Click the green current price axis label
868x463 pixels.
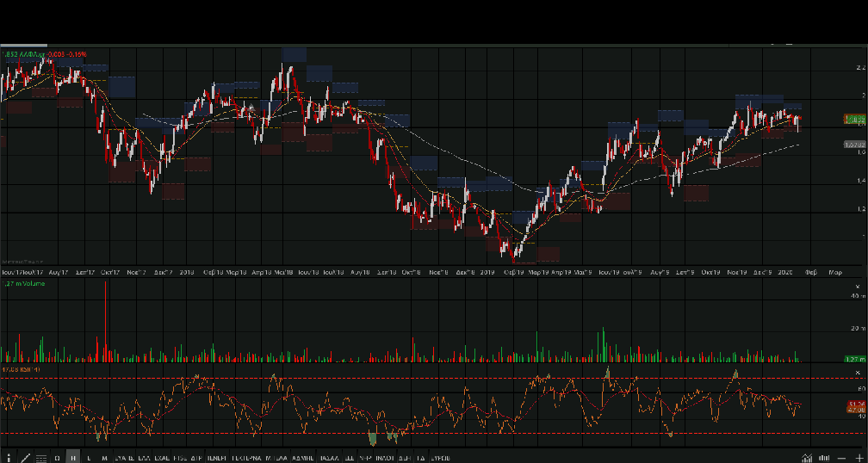(854, 119)
